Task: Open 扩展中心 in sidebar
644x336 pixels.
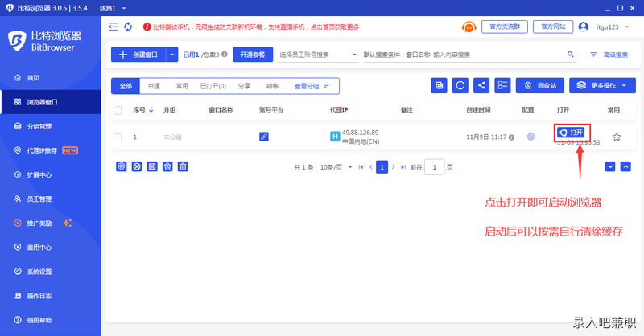Action: [x=50, y=174]
